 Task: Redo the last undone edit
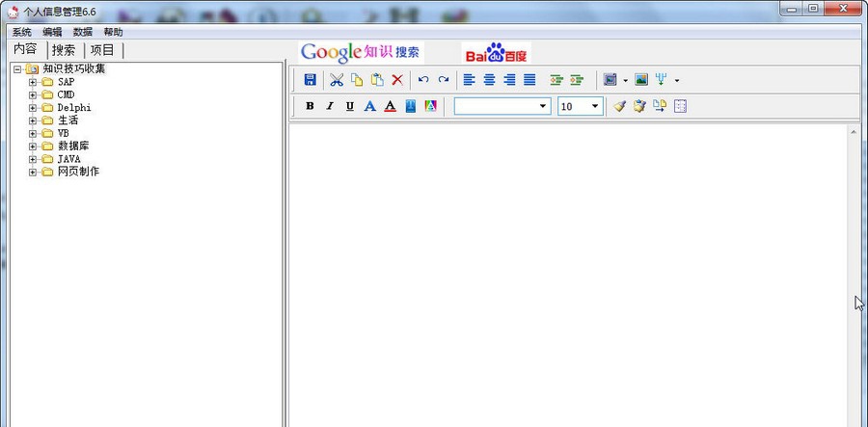pyautogui.click(x=444, y=80)
